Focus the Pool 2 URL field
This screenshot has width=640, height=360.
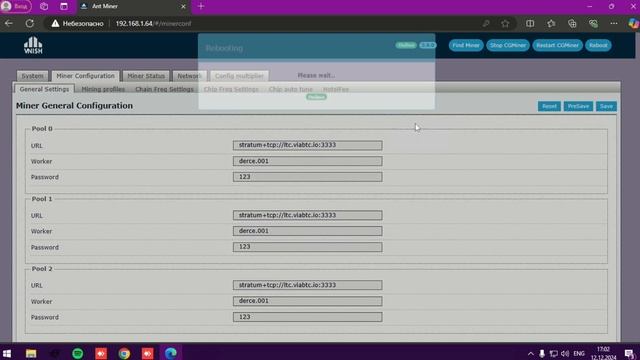point(307,285)
